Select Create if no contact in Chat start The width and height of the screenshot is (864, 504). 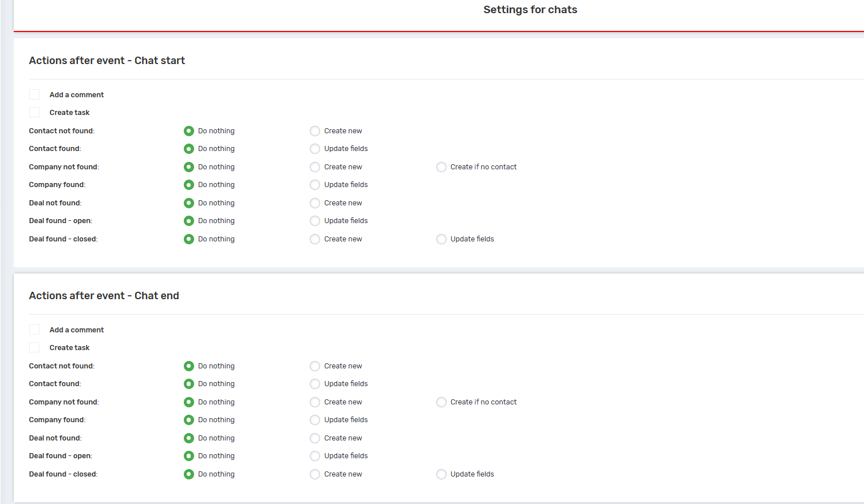click(x=441, y=167)
